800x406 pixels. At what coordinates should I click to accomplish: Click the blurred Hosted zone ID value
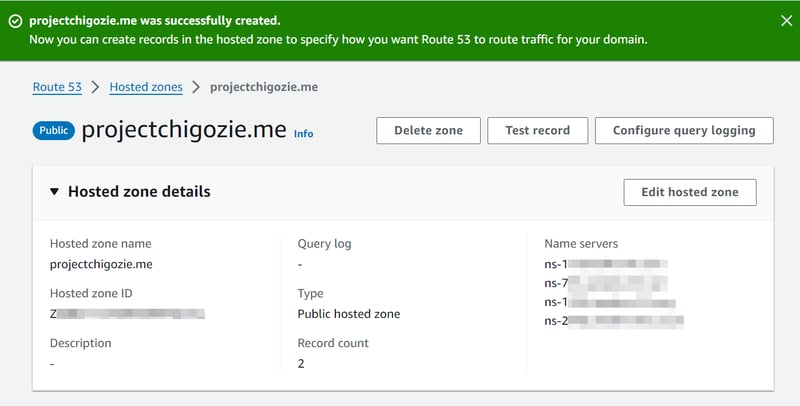127,314
